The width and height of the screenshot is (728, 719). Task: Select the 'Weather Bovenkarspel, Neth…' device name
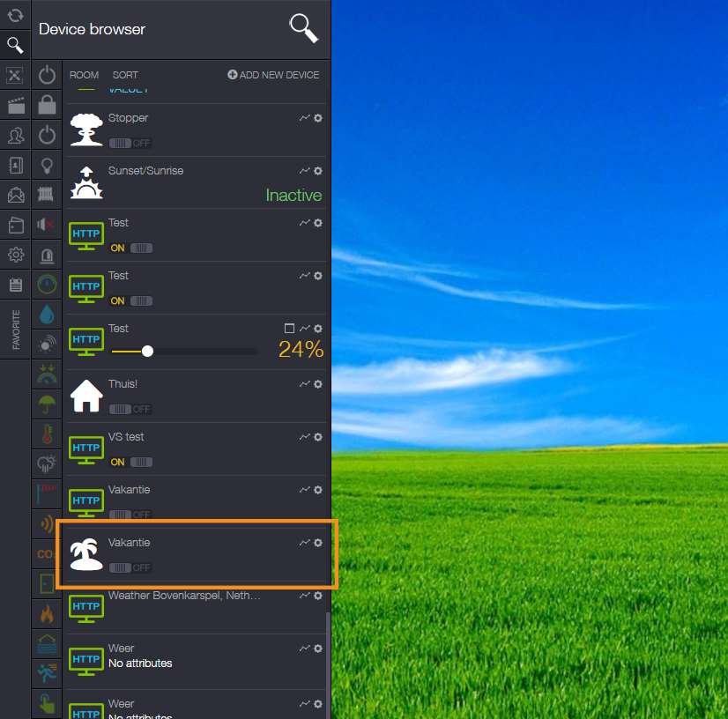pos(184,596)
